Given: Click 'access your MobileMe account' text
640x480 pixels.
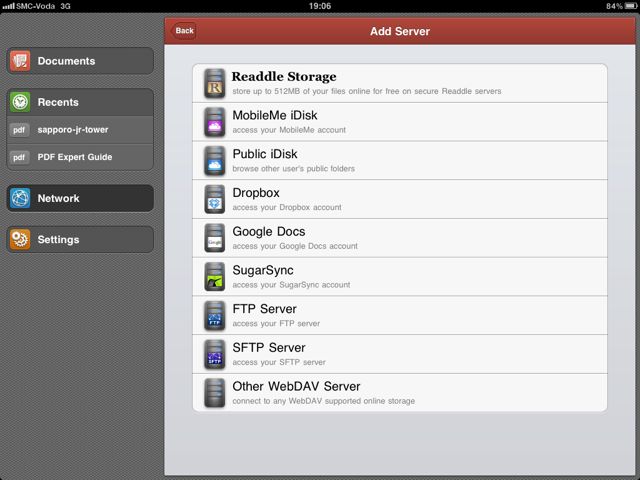Looking at the screenshot, I should click(x=289, y=130).
